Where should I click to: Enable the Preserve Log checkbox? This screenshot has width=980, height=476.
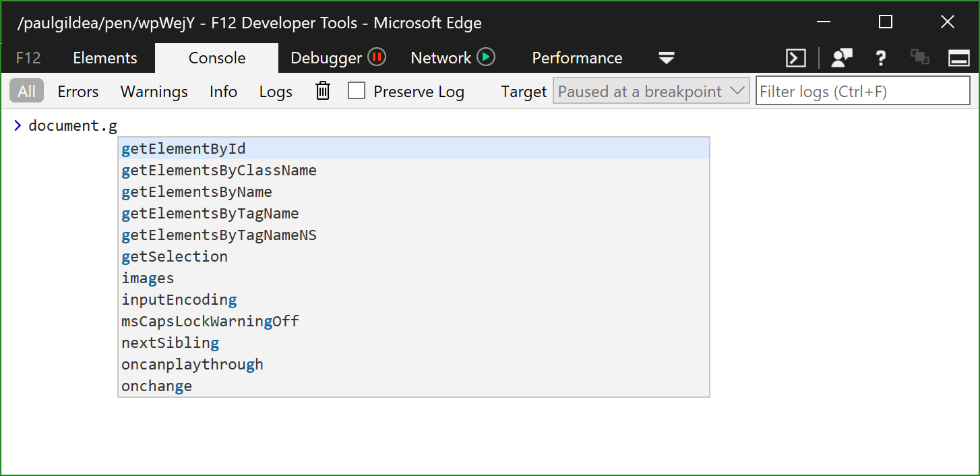357,90
